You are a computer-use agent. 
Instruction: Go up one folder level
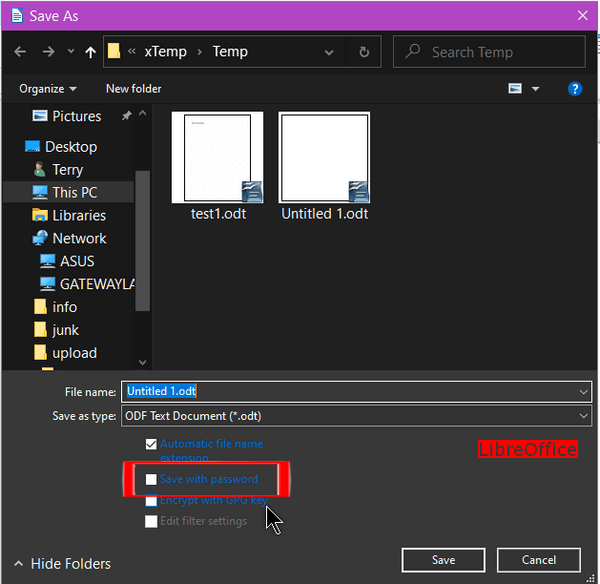click(x=91, y=52)
